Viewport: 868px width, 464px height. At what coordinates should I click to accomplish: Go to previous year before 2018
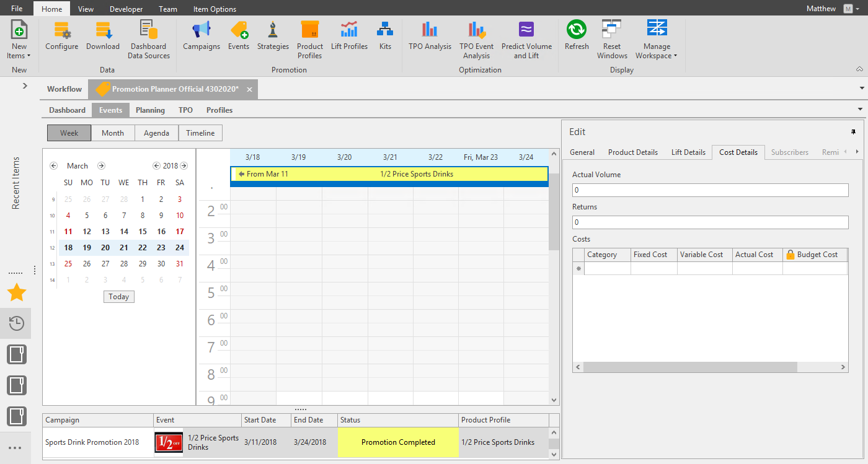[157, 166]
